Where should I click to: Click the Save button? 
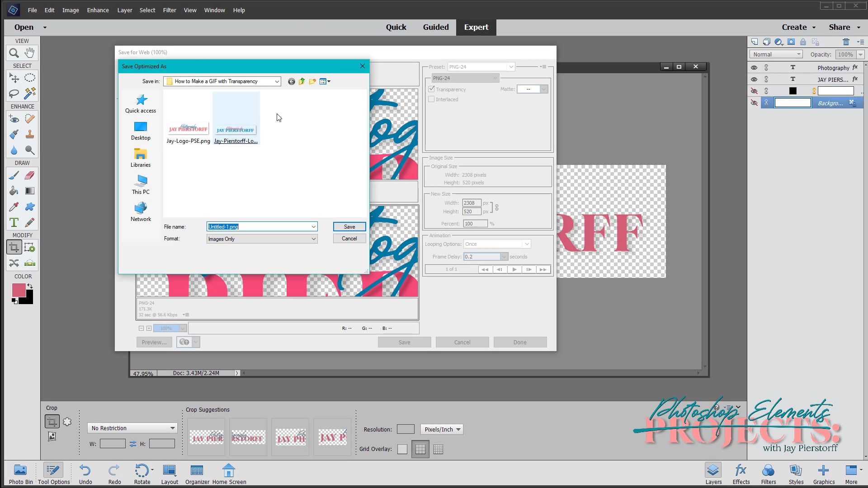click(349, 226)
